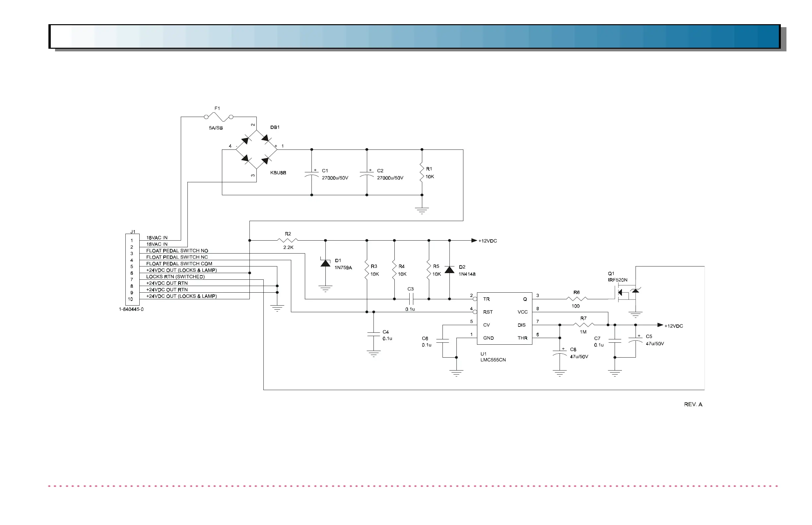Click the F1 fuse symbol
Screen dimensions: 812x525
click(219, 117)
